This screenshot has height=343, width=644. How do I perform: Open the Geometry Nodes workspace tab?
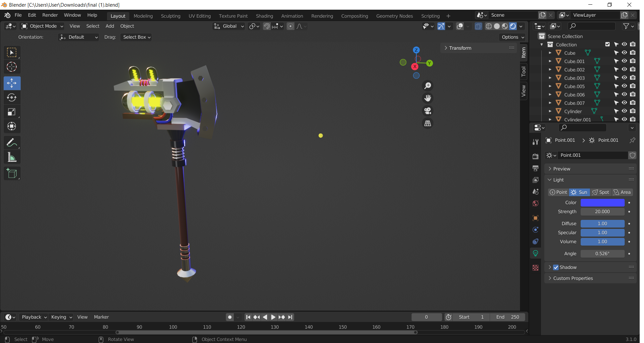pyautogui.click(x=394, y=16)
